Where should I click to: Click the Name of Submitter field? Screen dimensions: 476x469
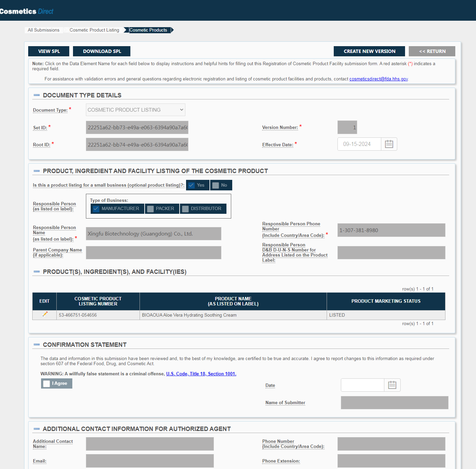pyautogui.click(x=394, y=403)
